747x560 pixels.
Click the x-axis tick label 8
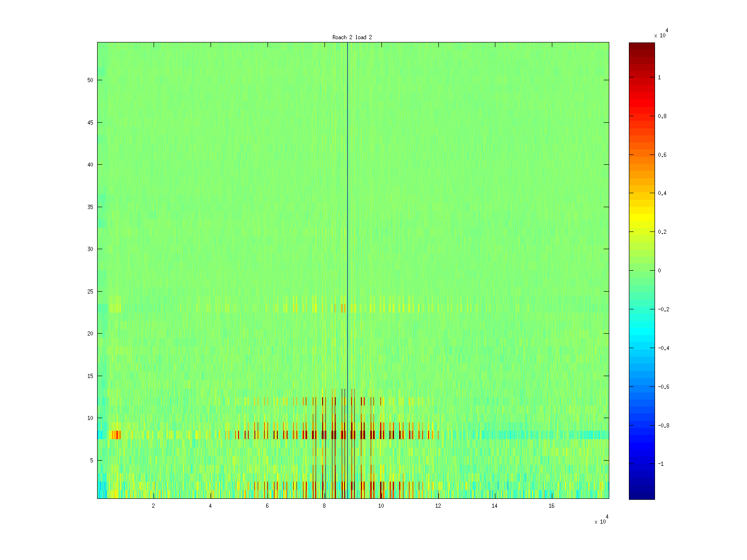324,506
